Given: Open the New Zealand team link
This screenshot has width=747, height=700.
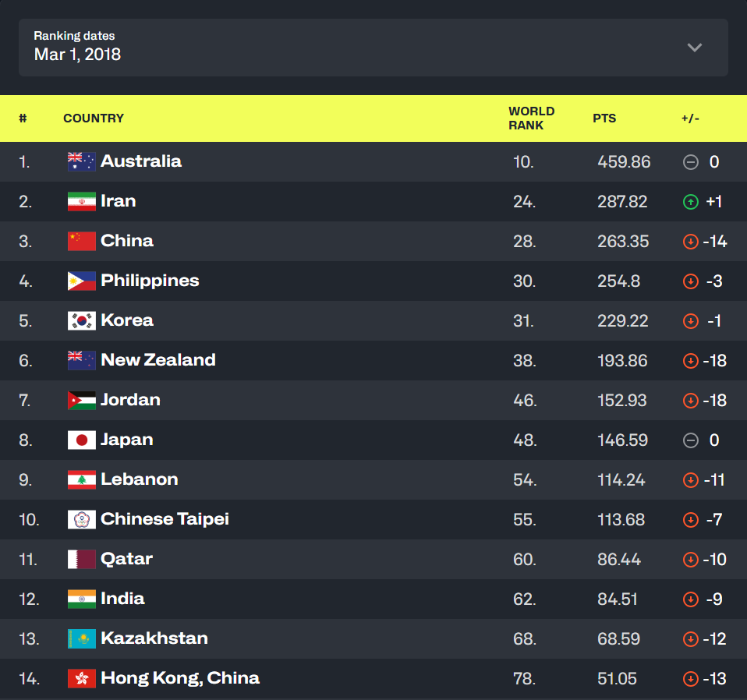Looking at the screenshot, I should click(158, 360).
